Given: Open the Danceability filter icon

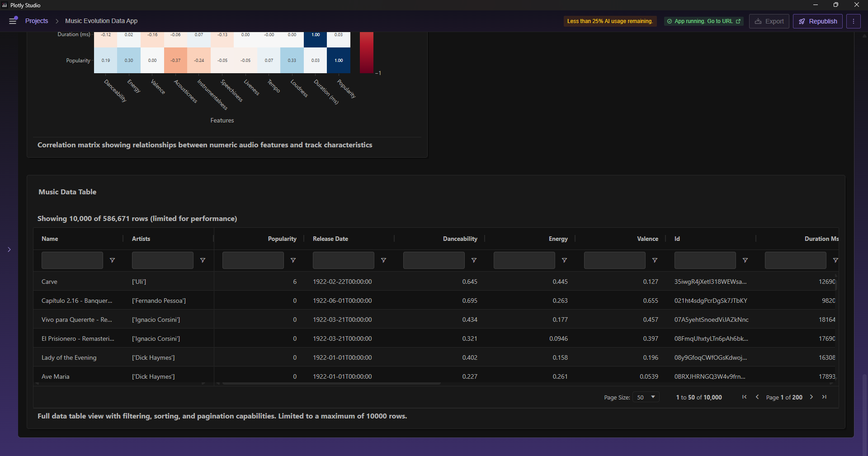Looking at the screenshot, I should [474, 260].
